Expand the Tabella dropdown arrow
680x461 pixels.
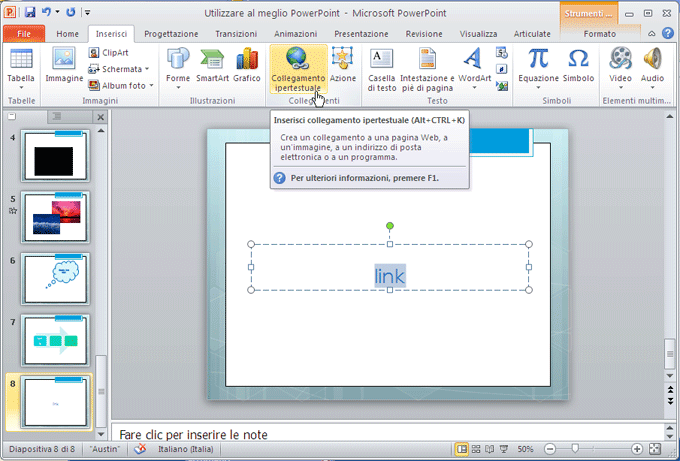point(21,88)
